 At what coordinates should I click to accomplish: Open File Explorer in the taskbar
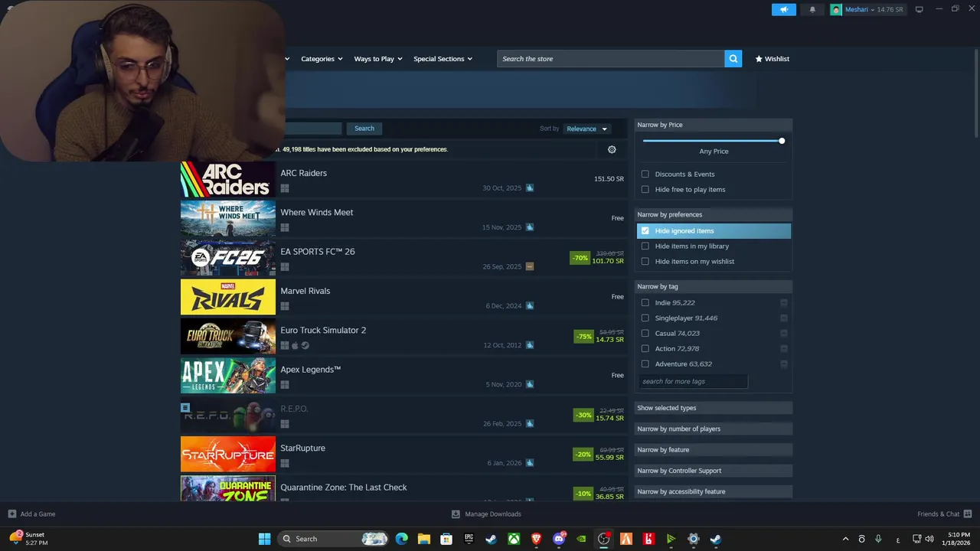tap(423, 539)
